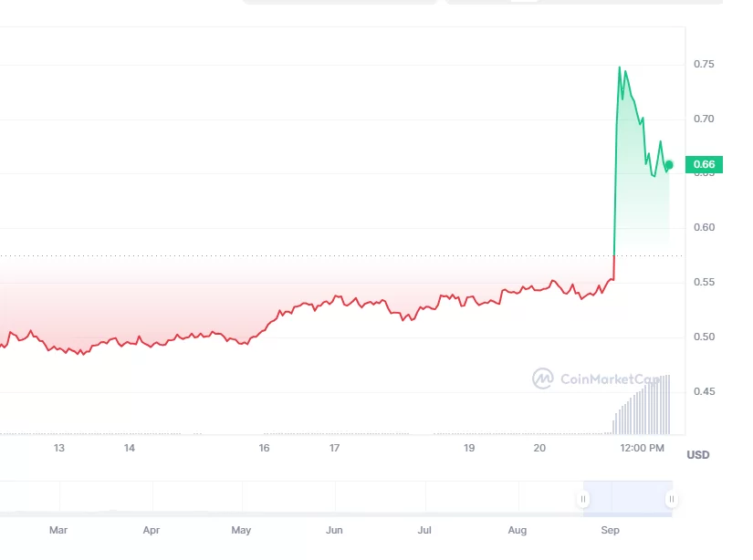
Task: Click Mar in the timeline navigator
Action: (x=58, y=530)
